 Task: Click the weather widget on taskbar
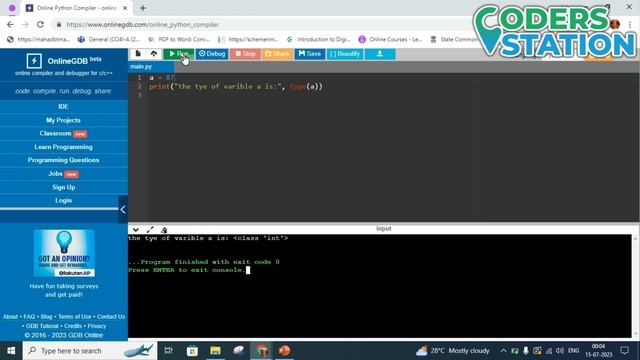[452, 351]
